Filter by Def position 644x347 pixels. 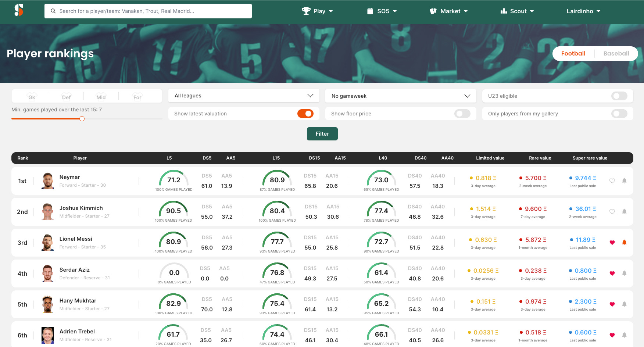[67, 96]
